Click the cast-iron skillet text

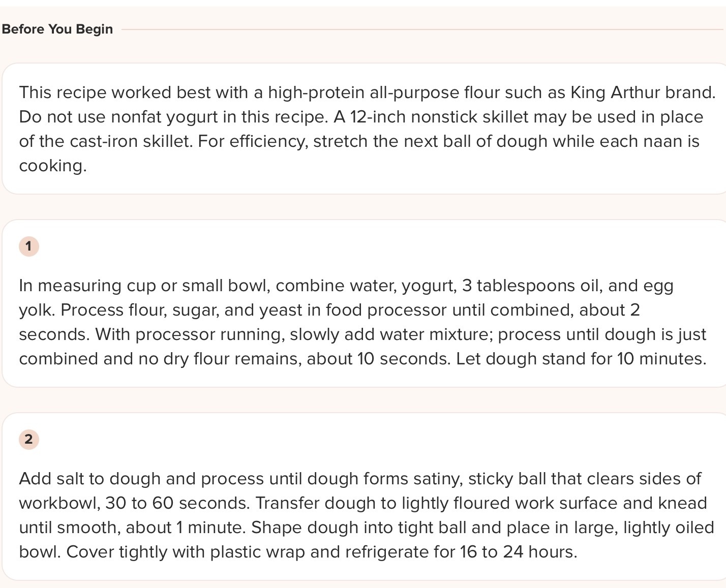[x=130, y=141]
